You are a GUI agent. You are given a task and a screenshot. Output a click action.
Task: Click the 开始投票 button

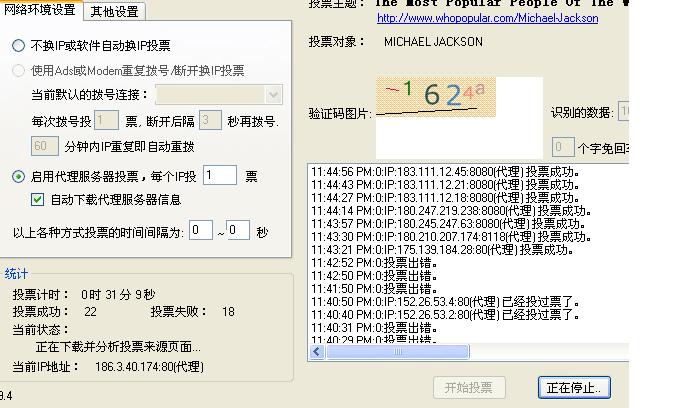(468, 388)
